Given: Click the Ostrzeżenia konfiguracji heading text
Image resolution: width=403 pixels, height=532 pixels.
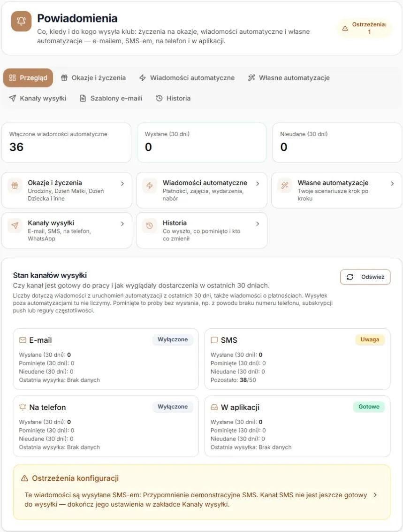Looking at the screenshot, I should (75, 478).
